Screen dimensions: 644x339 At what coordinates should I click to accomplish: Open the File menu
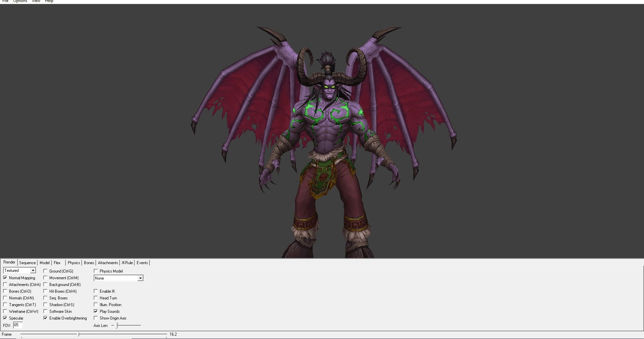(5, 1)
